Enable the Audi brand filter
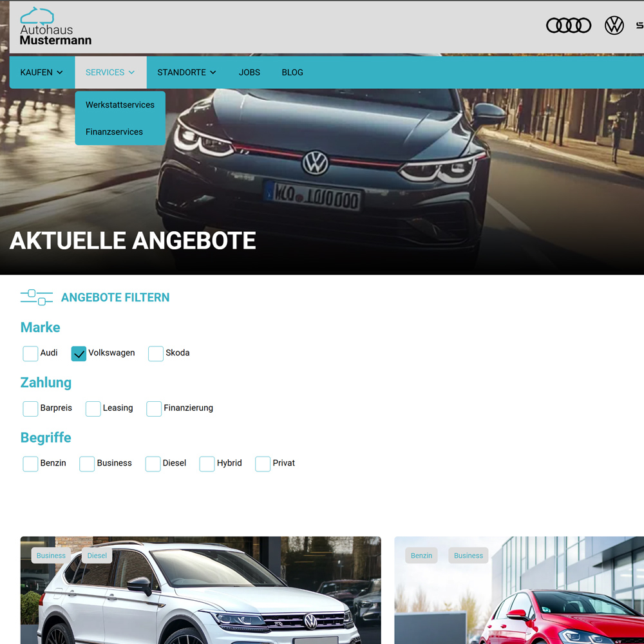644x644 pixels. coord(30,354)
